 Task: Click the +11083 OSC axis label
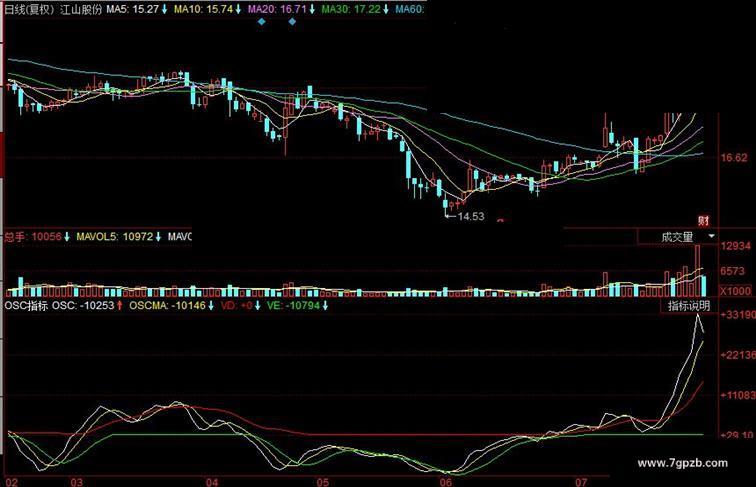click(x=738, y=395)
